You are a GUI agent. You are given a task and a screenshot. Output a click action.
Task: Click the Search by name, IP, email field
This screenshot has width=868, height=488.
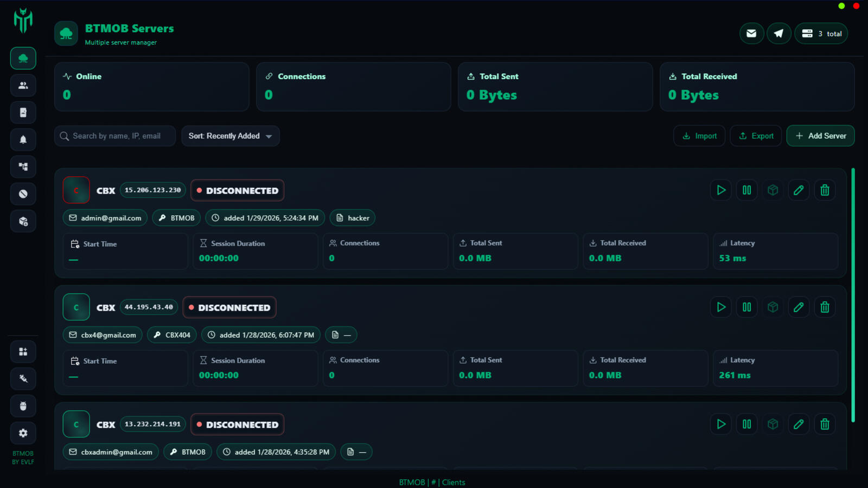click(x=115, y=136)
